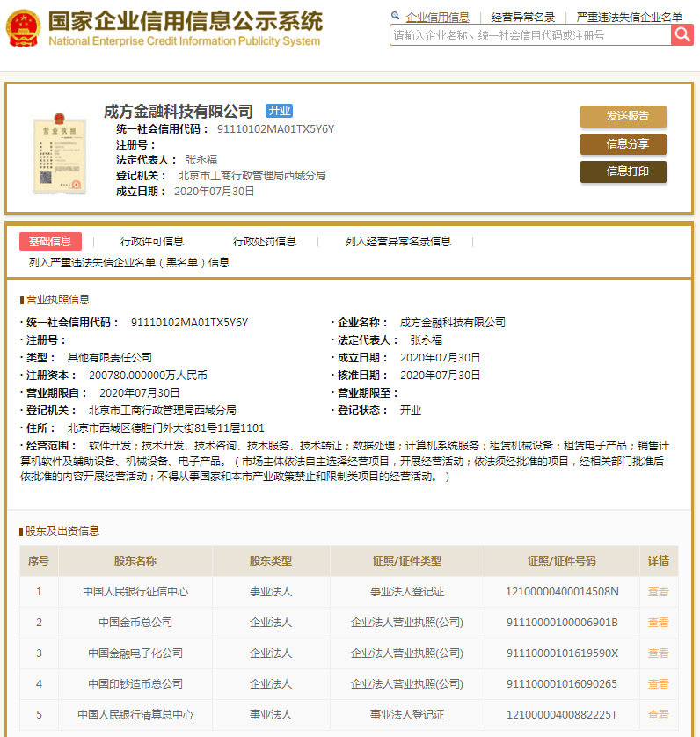The image size is (700, 737).
Task: Click shareholder name 中国人民银行清算总中心
Action: [x=135, y=714]
